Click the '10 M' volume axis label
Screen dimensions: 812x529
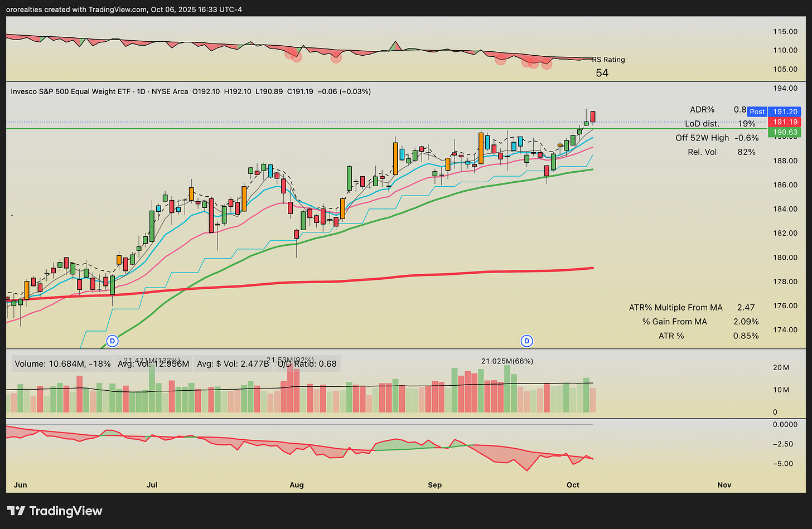781,390
